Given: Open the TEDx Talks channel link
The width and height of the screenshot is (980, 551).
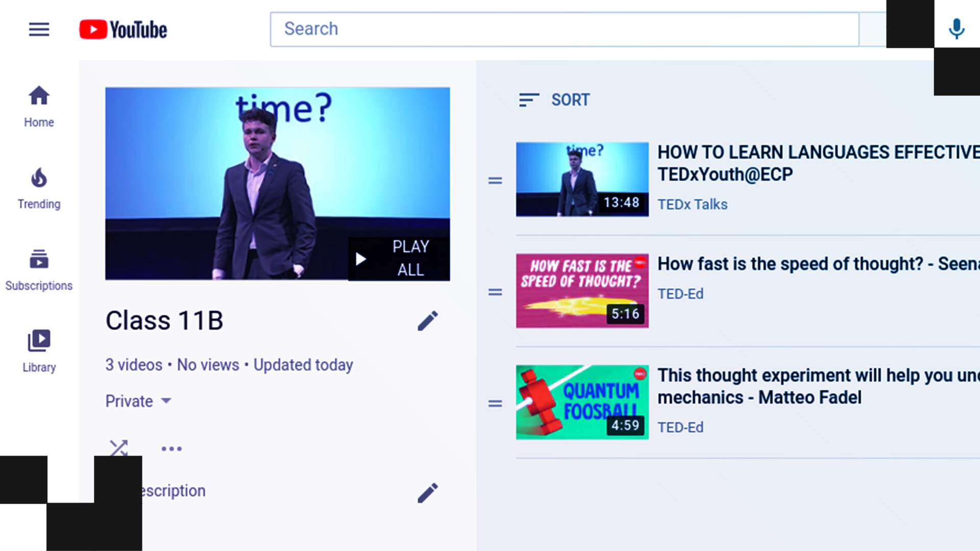Looking at the screenshot, I should point(692,204).
